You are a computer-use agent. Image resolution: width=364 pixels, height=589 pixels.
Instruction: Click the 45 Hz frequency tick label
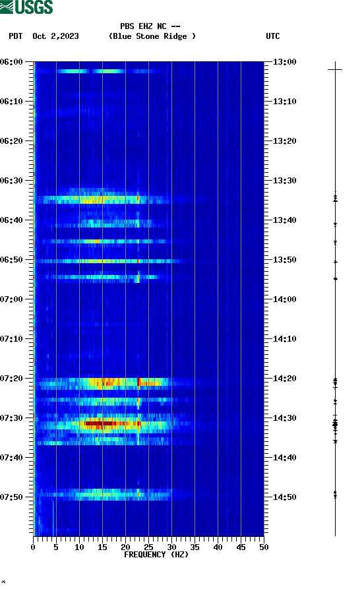click(241, 547)
